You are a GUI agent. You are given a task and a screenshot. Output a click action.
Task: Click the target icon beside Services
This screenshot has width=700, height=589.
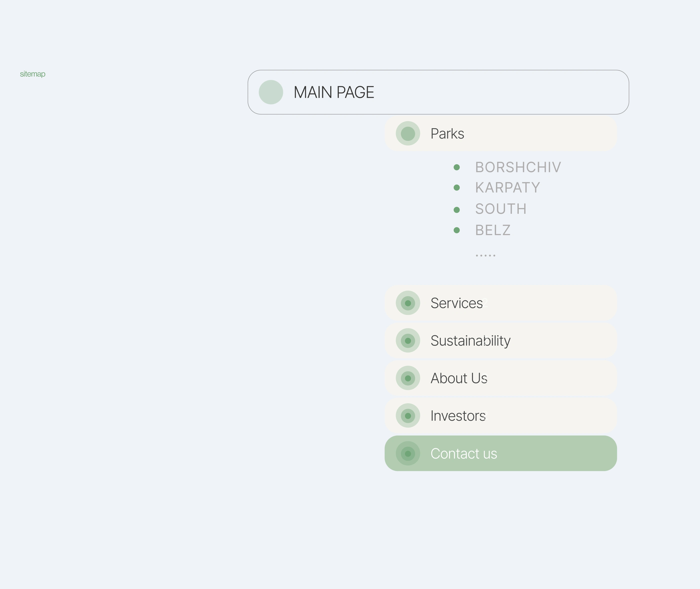tap(407, 303)
